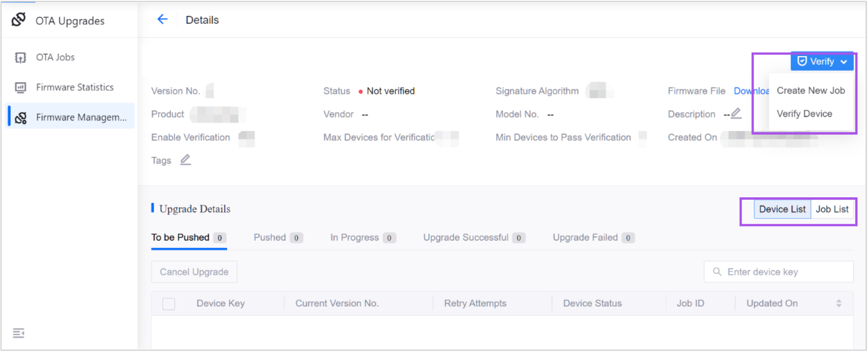
Task: Click the Enable Verification label
Action: click(191, 137)
